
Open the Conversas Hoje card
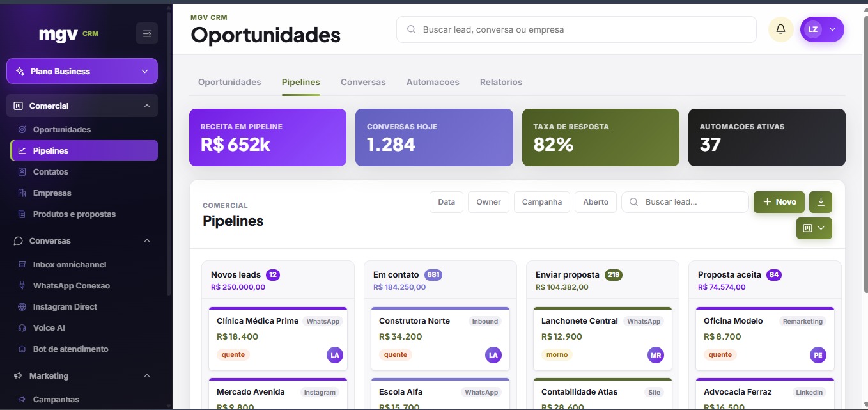tap(434, 138)
